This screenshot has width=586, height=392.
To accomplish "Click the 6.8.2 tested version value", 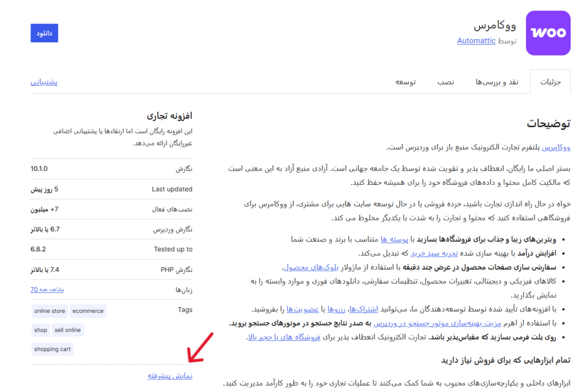I will tap(38, 250).
